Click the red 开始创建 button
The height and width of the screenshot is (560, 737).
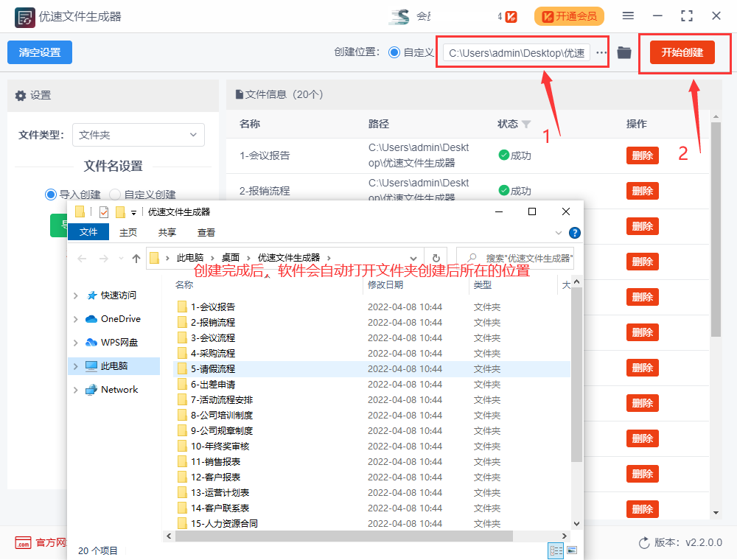point(684,52)
